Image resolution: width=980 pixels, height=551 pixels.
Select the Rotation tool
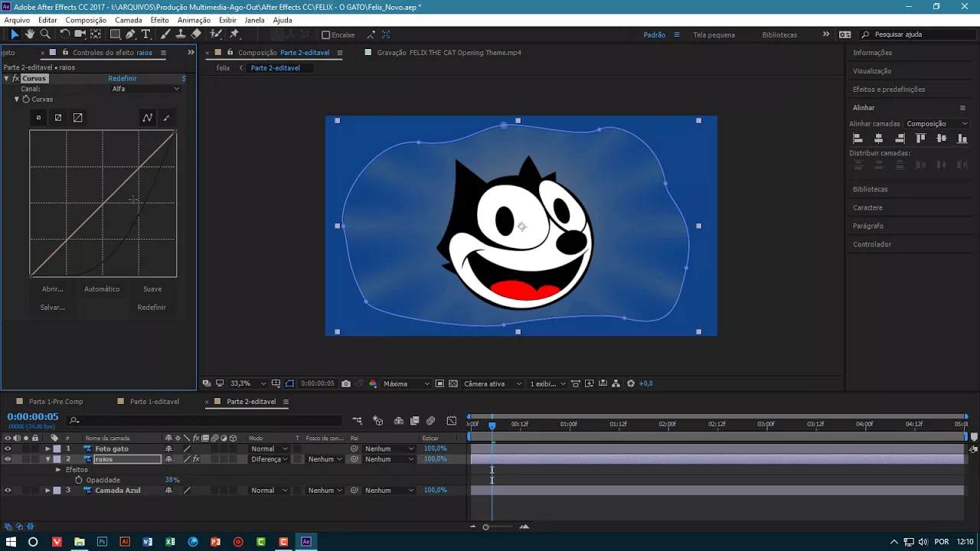65,34
